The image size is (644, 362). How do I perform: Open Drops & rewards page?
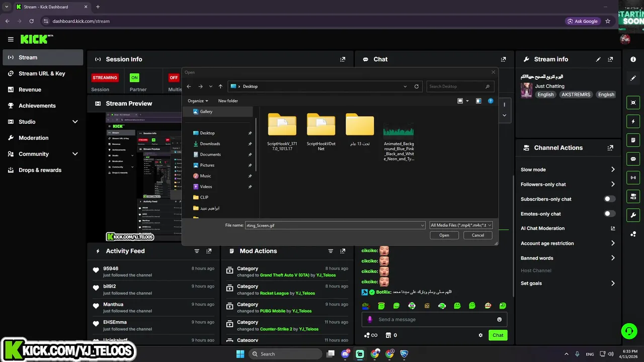click(x=43, y=170)
